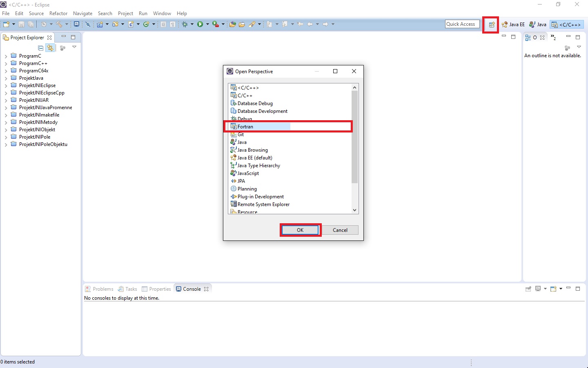Select the JavaScript perspective entry
The width and height of the screenshot is (588, 368).
(245, 173)
